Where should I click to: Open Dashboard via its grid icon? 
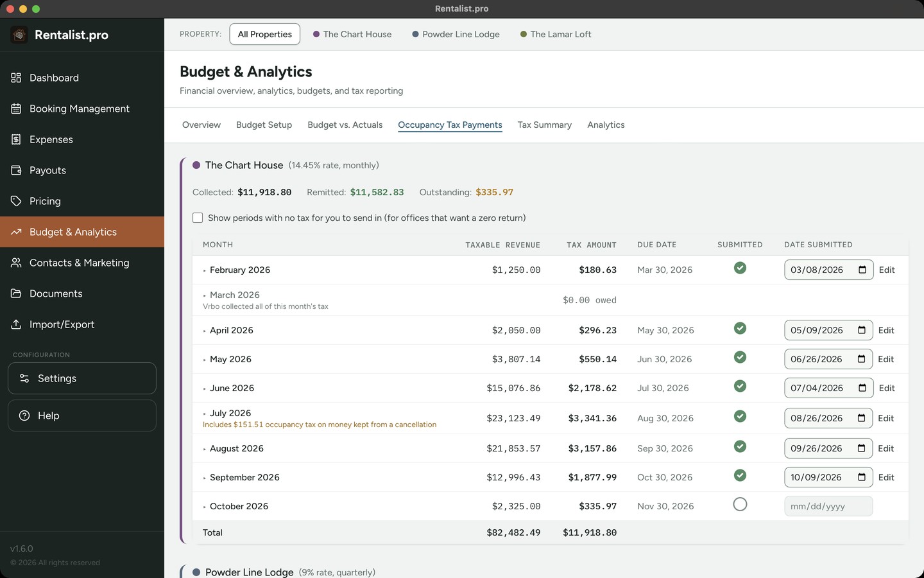click(x=16, y=78)
